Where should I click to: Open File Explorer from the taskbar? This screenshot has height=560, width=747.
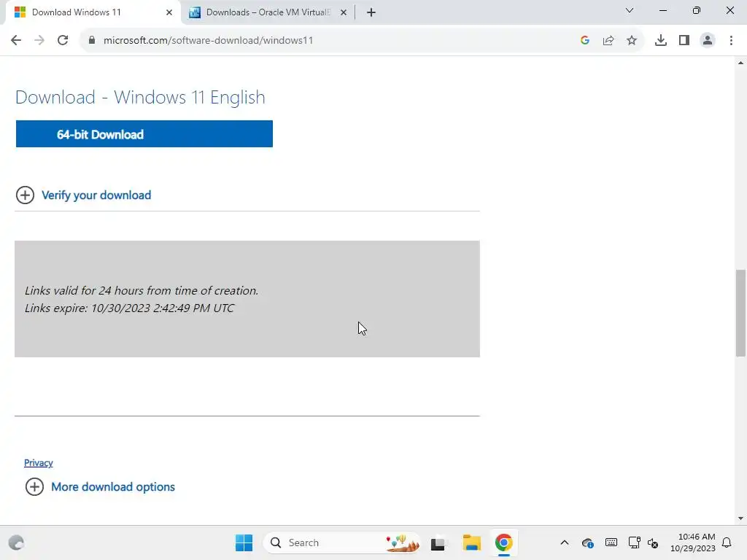(472, 542)
